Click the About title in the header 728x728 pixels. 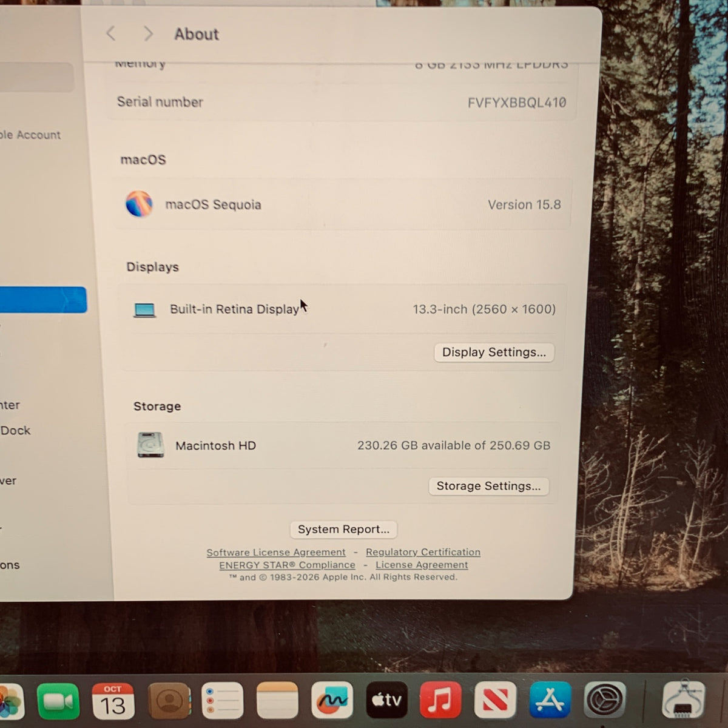197,34
